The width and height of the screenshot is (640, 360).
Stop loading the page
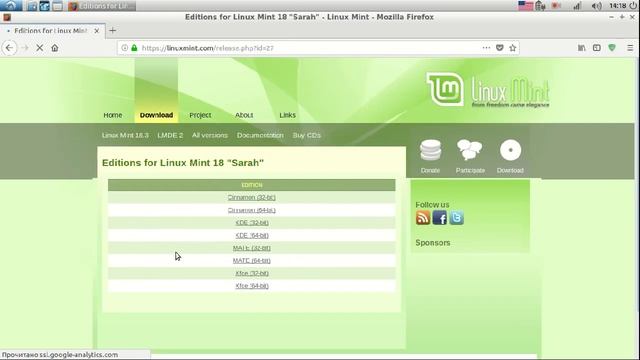coord(40,48)
